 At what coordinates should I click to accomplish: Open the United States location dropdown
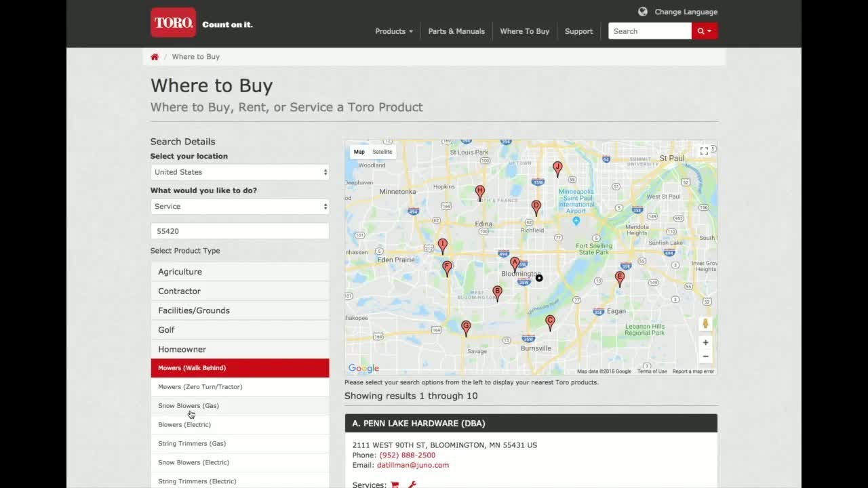240,172
